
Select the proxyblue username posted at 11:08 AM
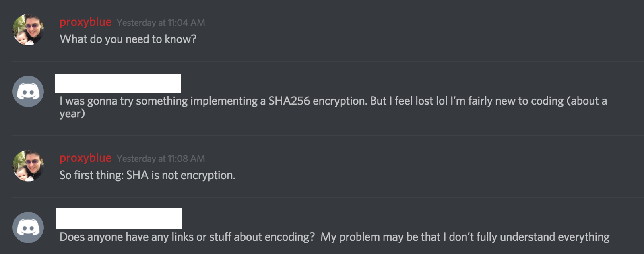85,158
